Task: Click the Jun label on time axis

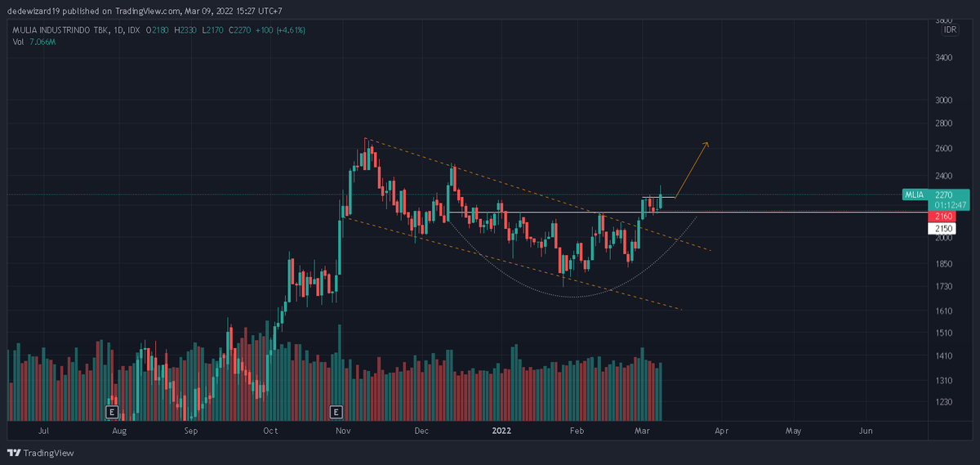Action: point(866,430)
